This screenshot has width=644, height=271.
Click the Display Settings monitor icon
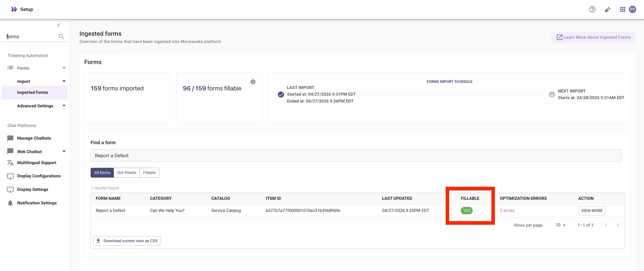coord(10,190)
